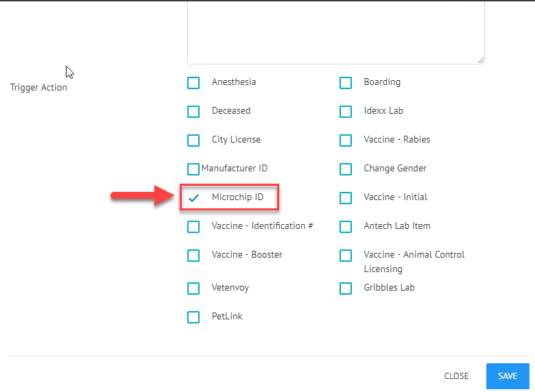Uncheck the Microchip ID checkbox
The width and height of the screenshot is (535, 392).
[x=193, y=197]
